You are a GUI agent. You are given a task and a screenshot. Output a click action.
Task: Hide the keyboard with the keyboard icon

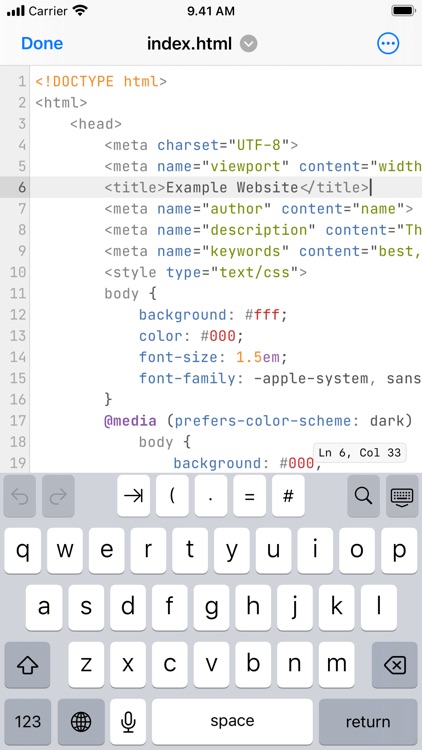click(x=402, y=496)
